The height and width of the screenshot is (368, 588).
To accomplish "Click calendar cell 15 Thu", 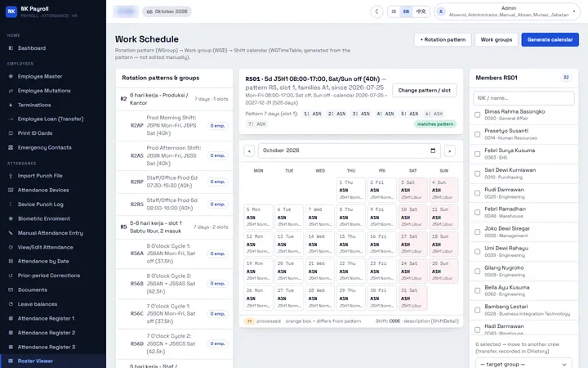I will pos(351,244).
